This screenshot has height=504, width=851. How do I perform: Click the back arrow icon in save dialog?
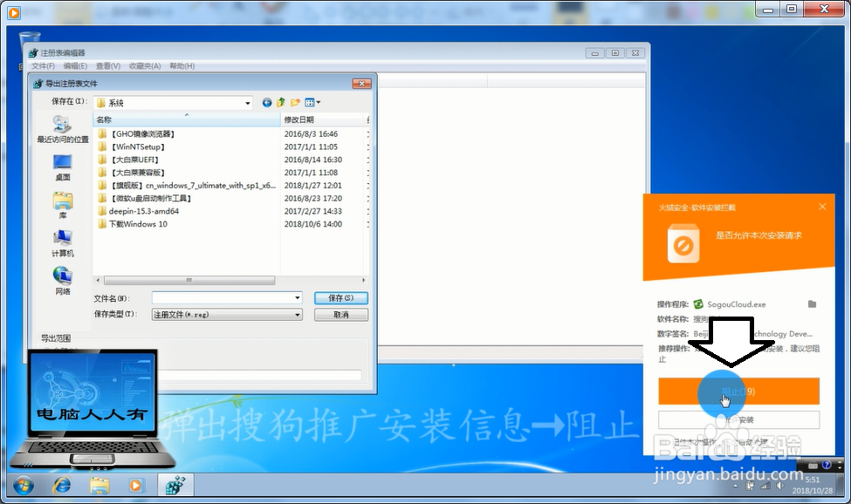[x=266, y=102]
